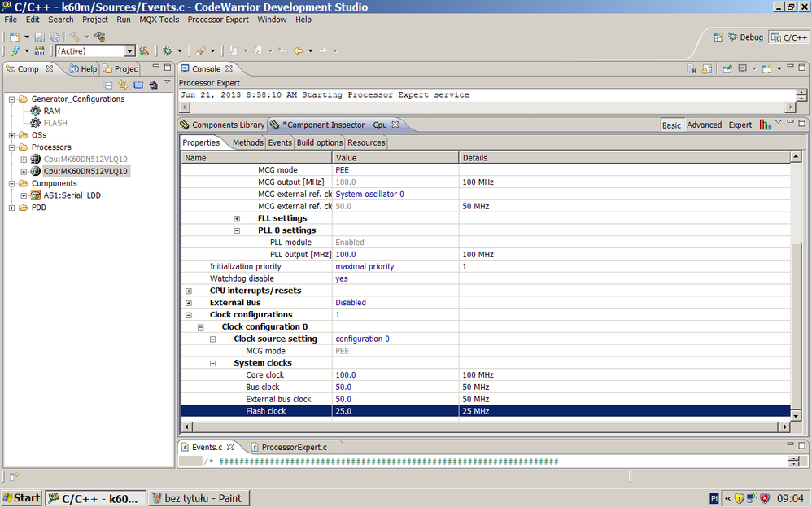Click Display Selected Console monitor icon
812x508 pixels.
pyautogui.click(x=743, y=69)
